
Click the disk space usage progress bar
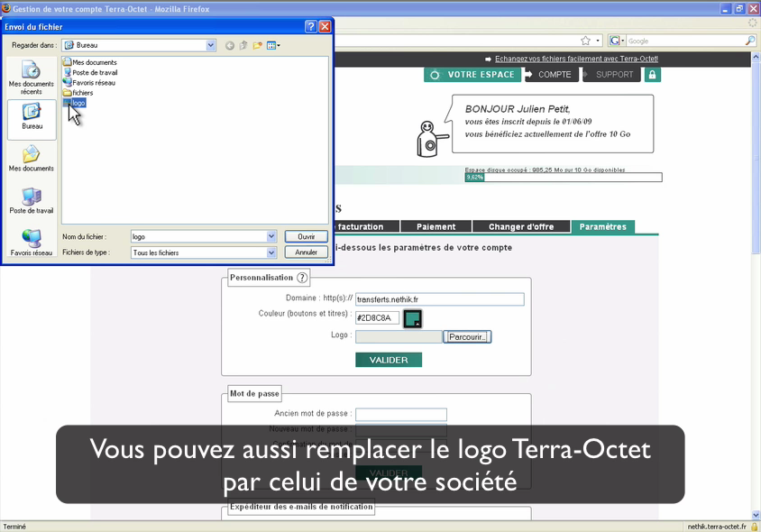(564, 177)
